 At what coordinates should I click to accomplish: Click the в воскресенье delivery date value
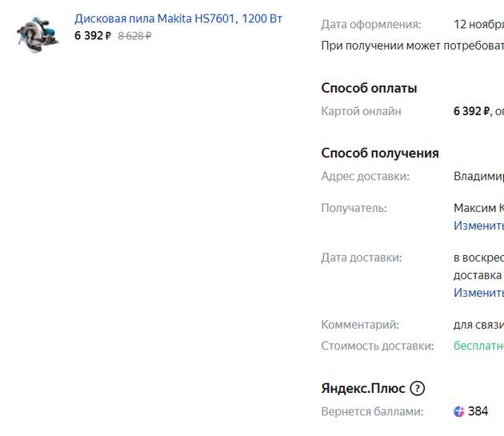point(478,258)
